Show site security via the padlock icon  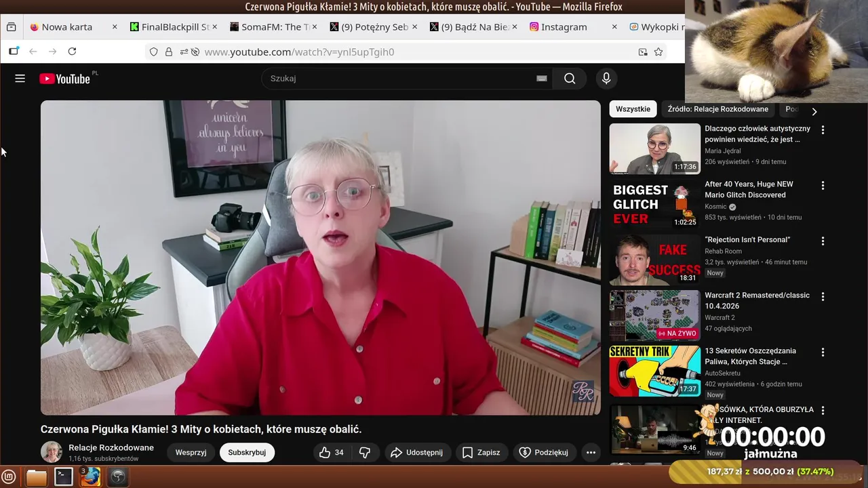click(x=169, y=52)
